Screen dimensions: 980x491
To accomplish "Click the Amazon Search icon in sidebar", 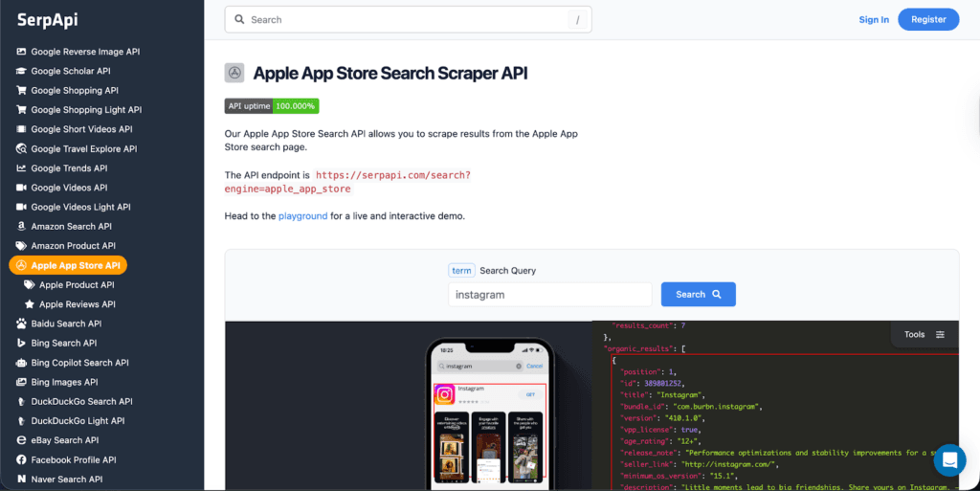I will (21, 227).
